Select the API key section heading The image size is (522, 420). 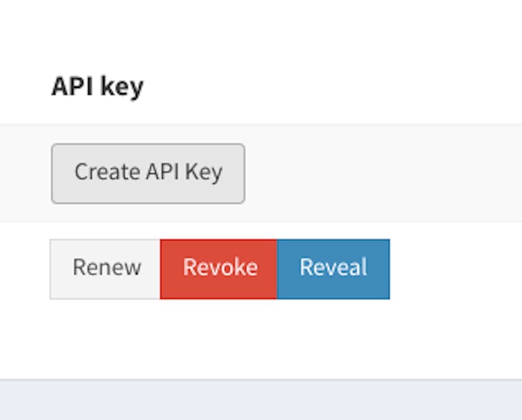97,87
